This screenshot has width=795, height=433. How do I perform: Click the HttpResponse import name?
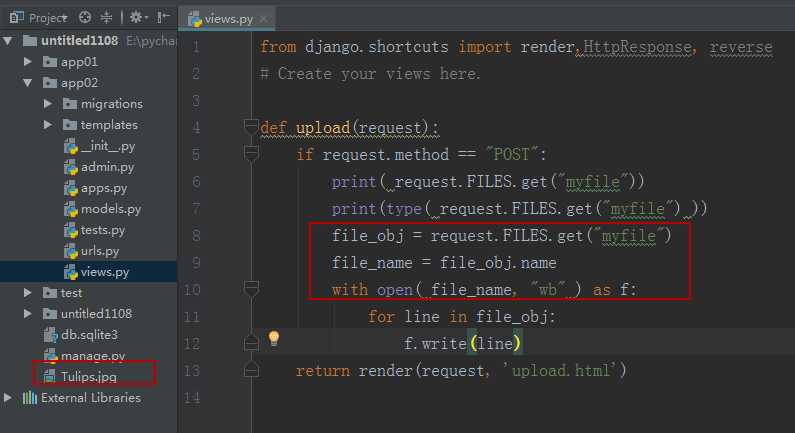click(x=637, y=47)
